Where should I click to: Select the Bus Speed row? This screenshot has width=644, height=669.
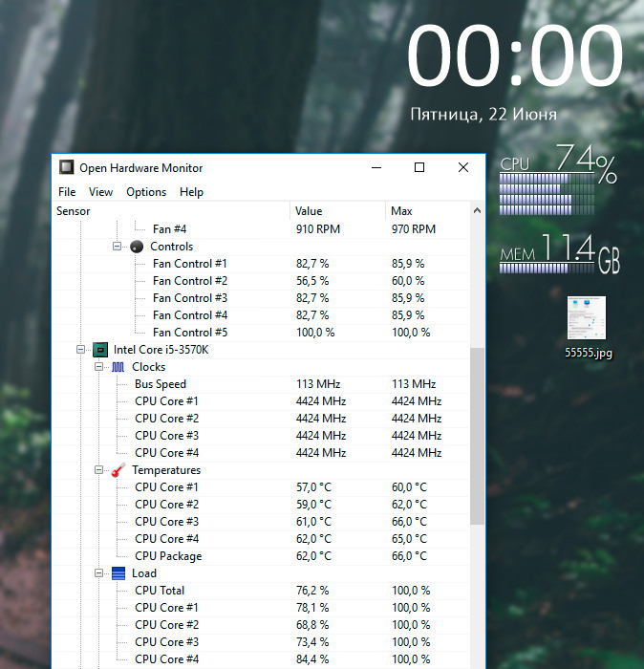[x=261, y=384]
